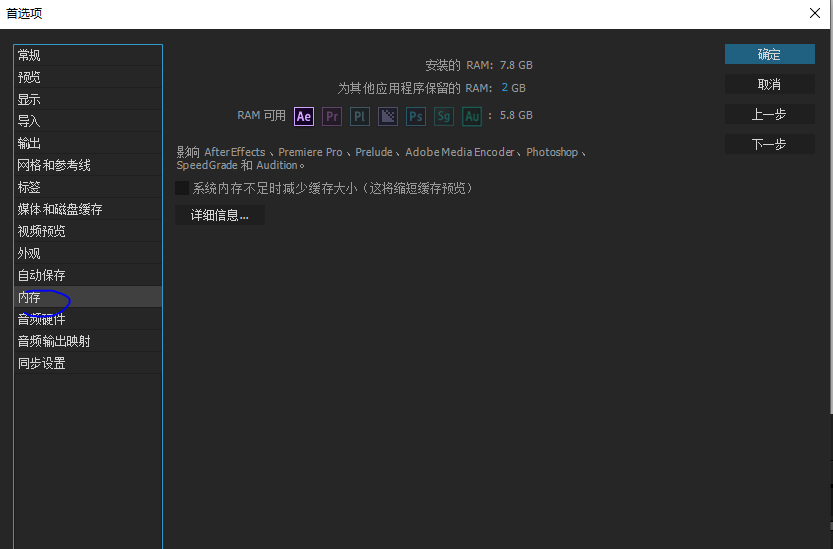Click the Photoshop (Ps) icon
This screenshot has width=833, height=549.
click(416, 116)
